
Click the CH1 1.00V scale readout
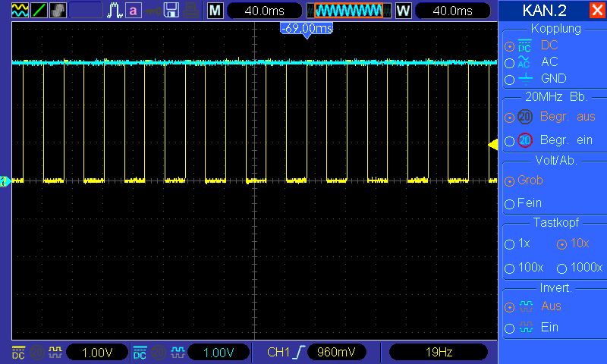(x=97, y=353)
